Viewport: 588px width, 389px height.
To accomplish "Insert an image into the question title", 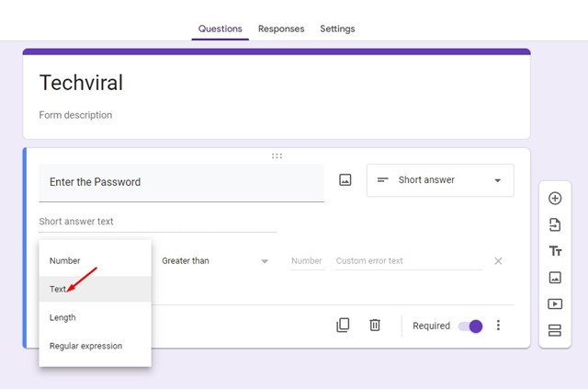I will [x=345, y=180].
